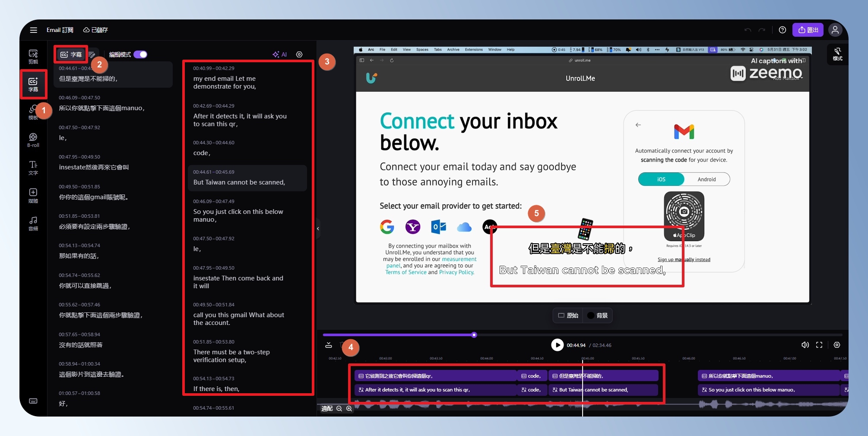Switch to the caption style edit tab

pyautogui.click(x=92, y=54)
